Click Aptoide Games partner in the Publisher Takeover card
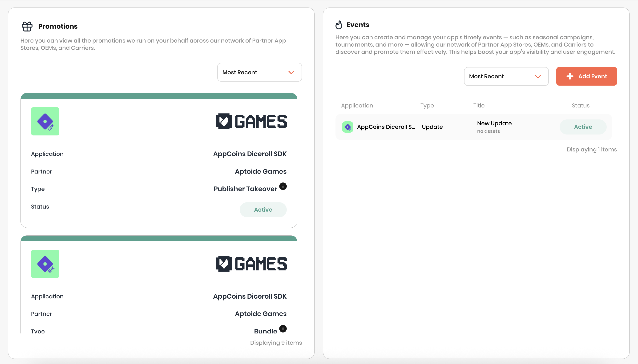The width and height of the screenshot is (638, 364). click(261, 171)
